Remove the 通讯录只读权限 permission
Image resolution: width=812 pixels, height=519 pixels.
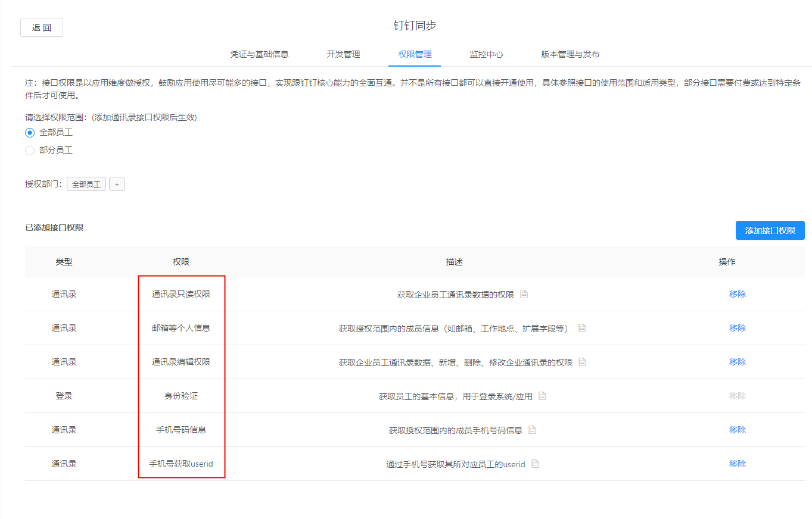point(738,294)
